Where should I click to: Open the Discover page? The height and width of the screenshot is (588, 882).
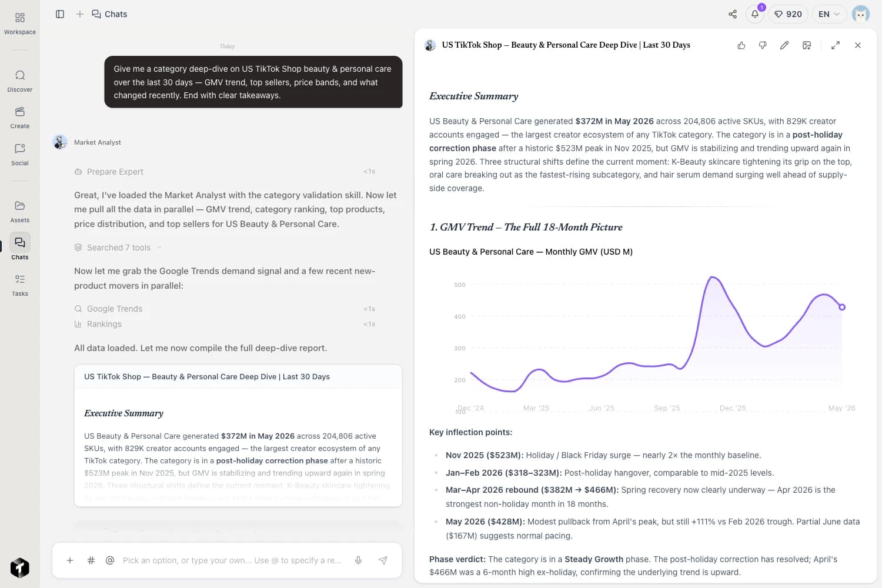coord(19,81)
